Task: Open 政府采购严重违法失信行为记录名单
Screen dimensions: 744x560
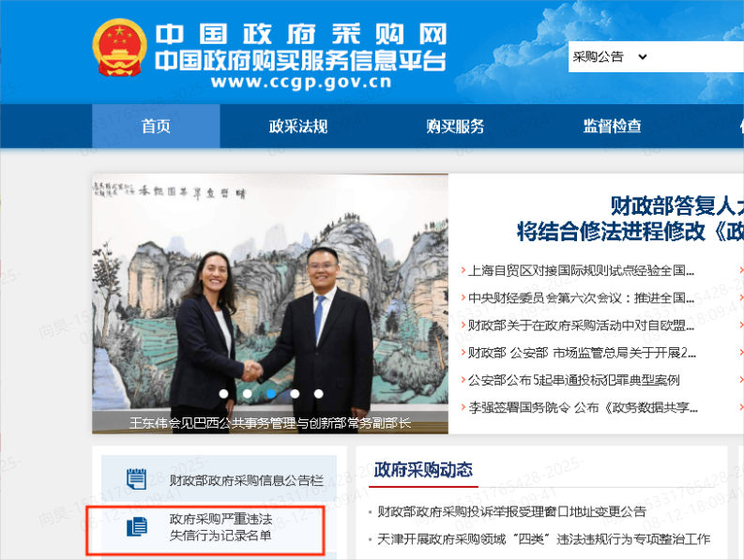Action: point(220,527)
